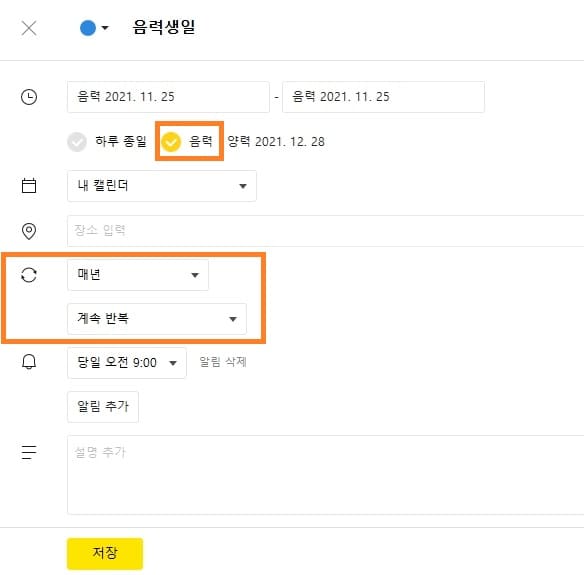The height and width of the screenshot is (575, 584).
Task: Open the event color dropdown arrow
Action: pos(105,28)
